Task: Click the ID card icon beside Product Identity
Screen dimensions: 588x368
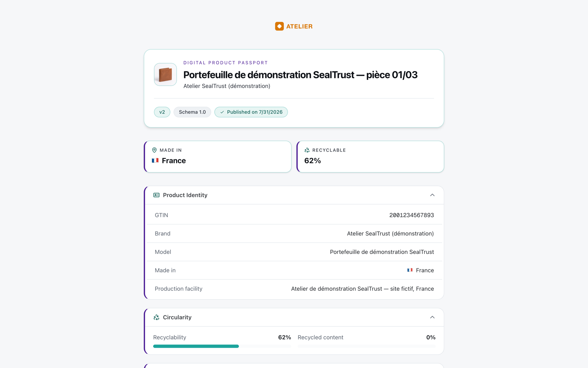Action: coord(157,195)
